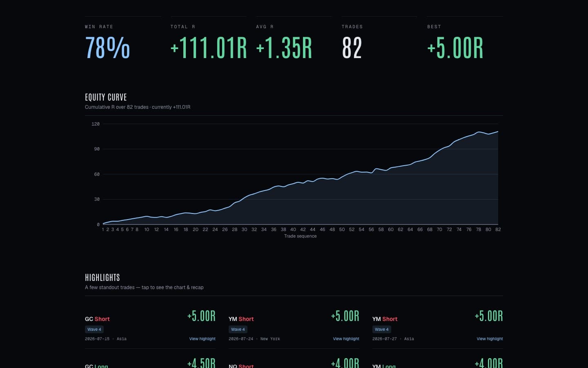This screenshot has width=588, height=368.
Task: Click the 'Cumulative R over 82 trades' subtitle
Action: (138, 107)
